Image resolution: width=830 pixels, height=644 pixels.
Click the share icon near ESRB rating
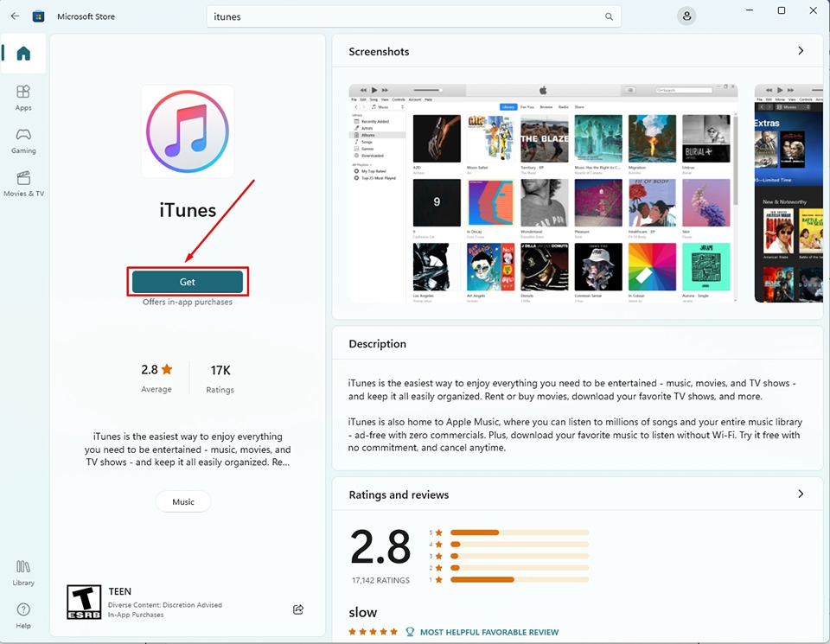298,609
